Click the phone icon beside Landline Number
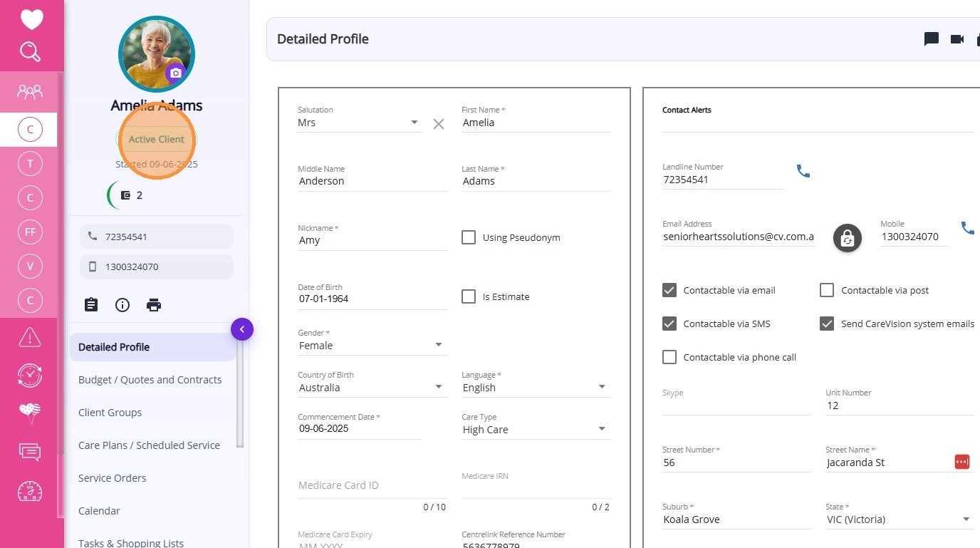This screenshot has height=548, width=980. (x=803, y=171)
